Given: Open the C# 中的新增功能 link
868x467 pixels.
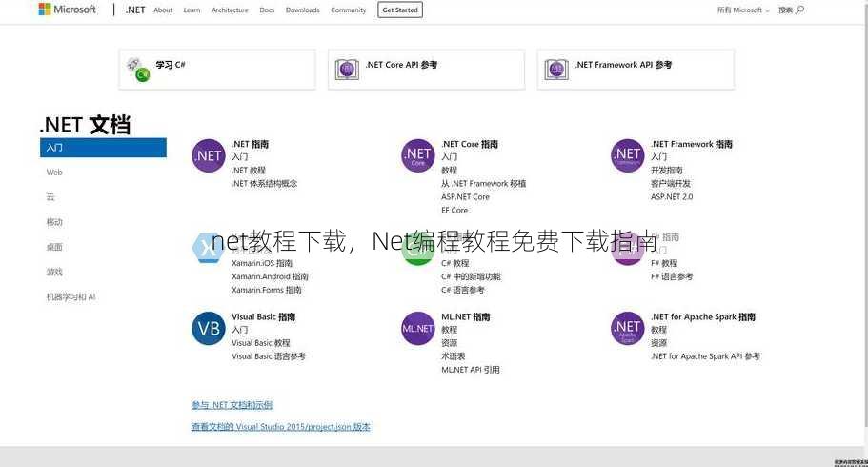Looking at the screenshot, I should (x=471, y=276).
